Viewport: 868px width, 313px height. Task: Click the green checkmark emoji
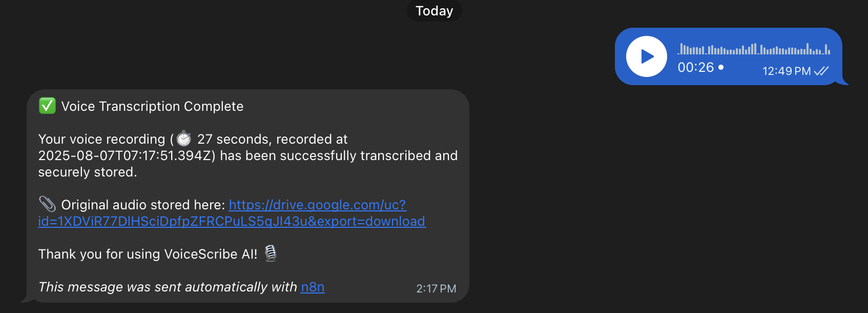[46, 106]
